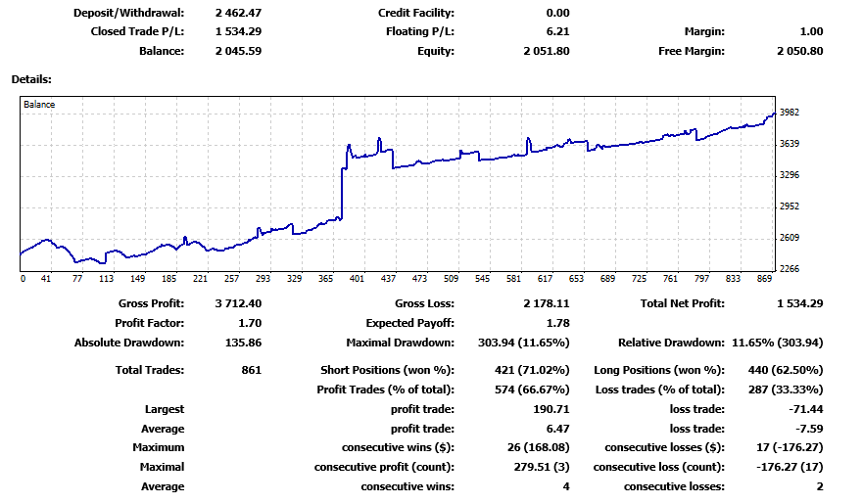Click the 401 tick on the chart x-axis
The width and height of the screenshot is (862, 504).
[x=357, y=279]
